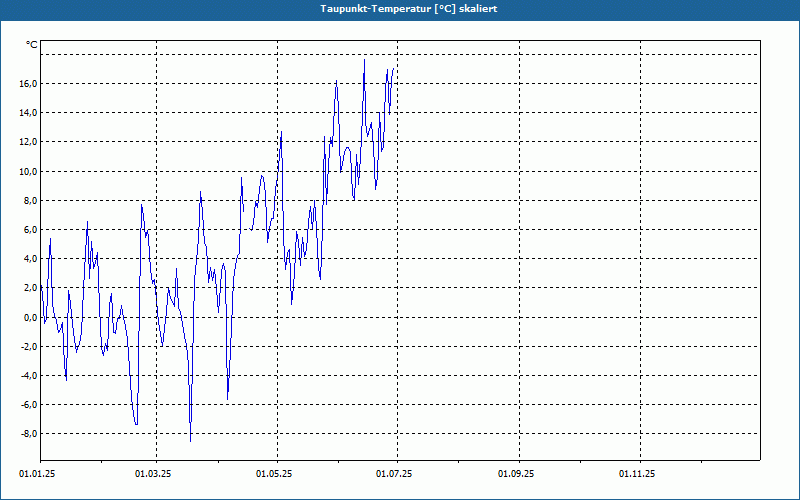The image size is (800, 500).
Task: Select the 12,0 y-axis label
Action: tap(28, 142)
